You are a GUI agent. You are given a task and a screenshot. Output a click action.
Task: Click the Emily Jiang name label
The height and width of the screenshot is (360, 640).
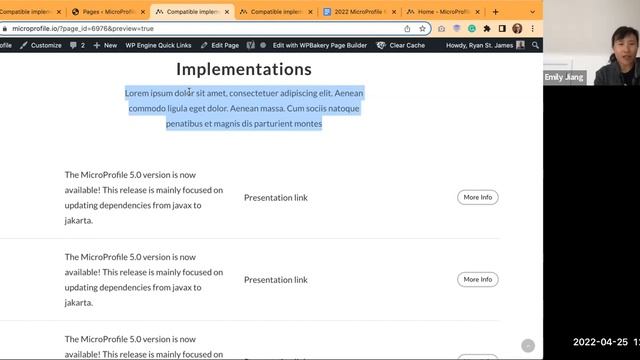[x=564, y=77]
